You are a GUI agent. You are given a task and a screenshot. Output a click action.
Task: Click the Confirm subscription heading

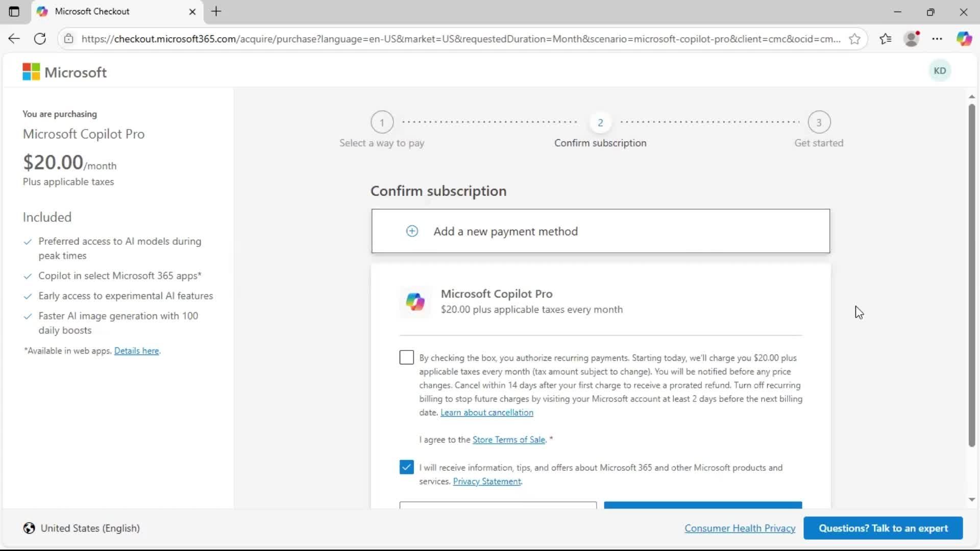pyautogui.click(x=438, y=191)
